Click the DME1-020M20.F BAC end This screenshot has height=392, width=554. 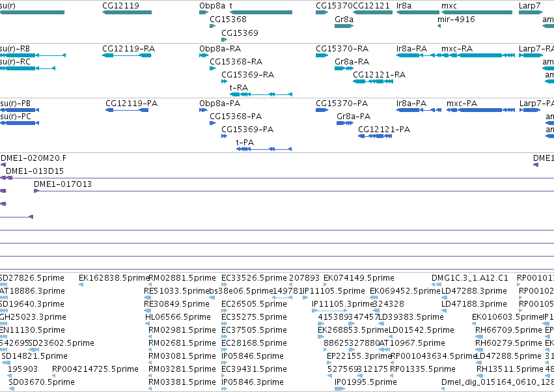click(3, 165)
